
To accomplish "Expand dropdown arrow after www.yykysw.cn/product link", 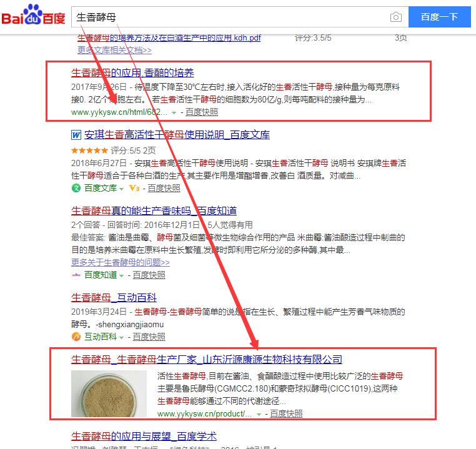I will tap(259, 415).
